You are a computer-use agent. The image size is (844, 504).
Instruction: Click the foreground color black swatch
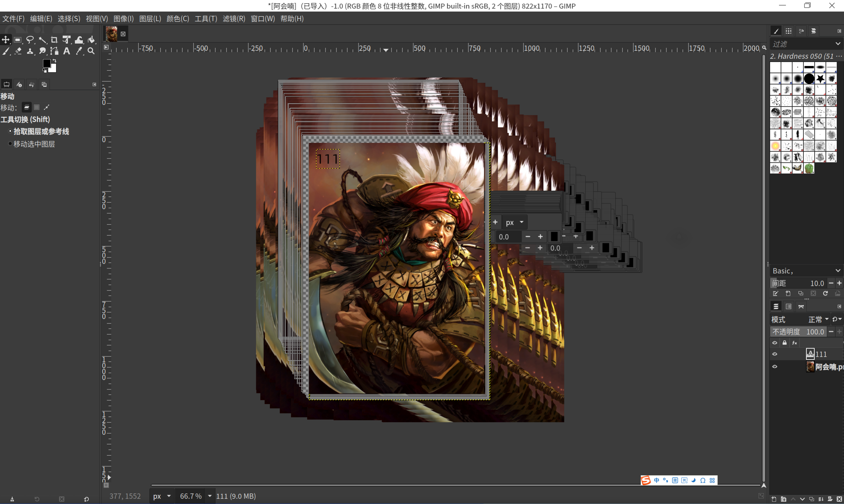(47, 63)
